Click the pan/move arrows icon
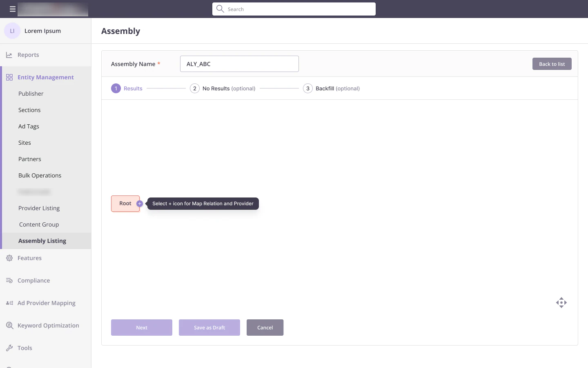This screenshot has height=368, width=588. click(561, 303)
